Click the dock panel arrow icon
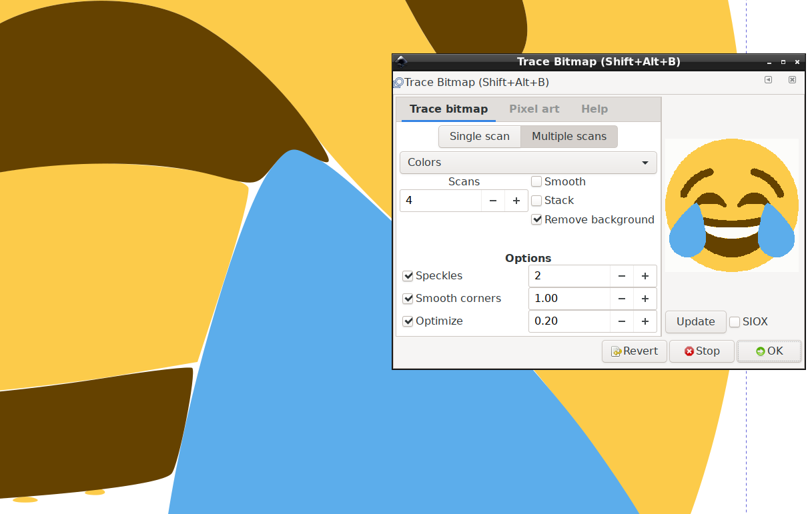This screenshot has width=812, height=514. tap(768, 79)
